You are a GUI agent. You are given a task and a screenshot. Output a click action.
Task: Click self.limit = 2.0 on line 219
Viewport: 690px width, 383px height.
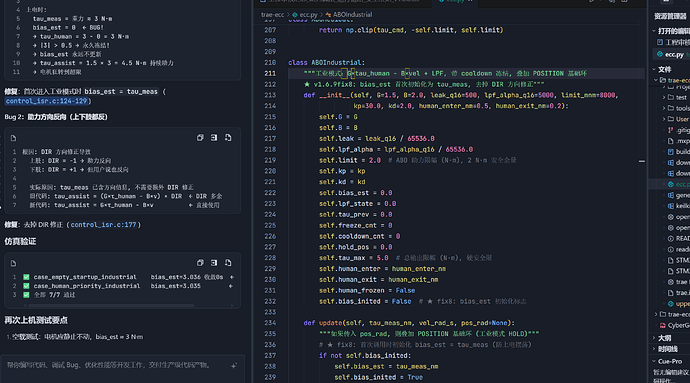point(350,160)
